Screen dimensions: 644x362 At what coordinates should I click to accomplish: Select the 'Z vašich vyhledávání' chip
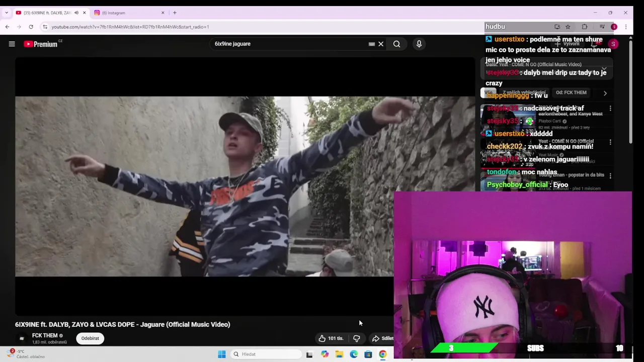tap(523, 93)
